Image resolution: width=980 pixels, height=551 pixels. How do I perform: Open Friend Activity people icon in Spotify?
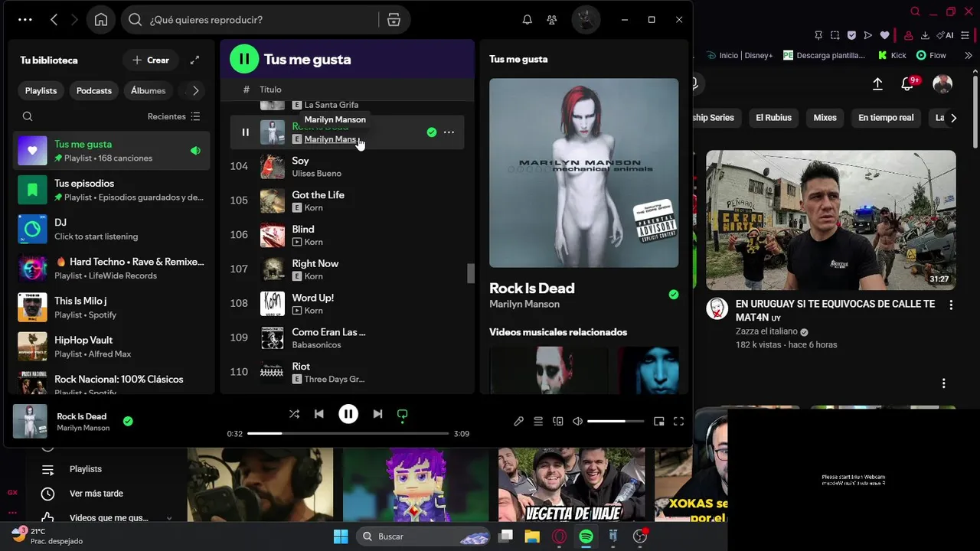tap(552, 20)
